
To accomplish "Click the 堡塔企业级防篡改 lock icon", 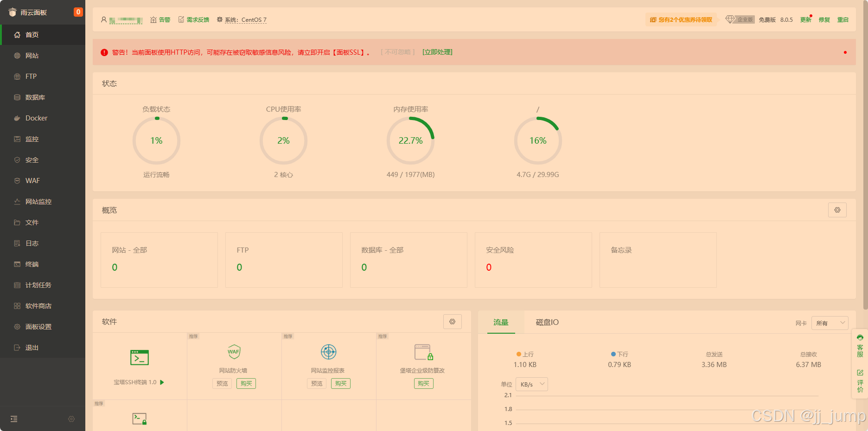I will coord(423,352).
